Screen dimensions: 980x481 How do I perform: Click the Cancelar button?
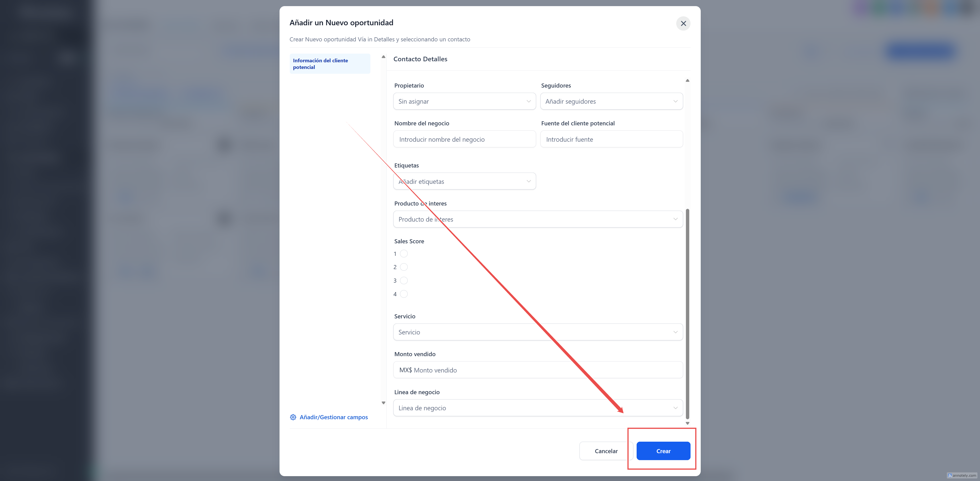coord(606,451)
